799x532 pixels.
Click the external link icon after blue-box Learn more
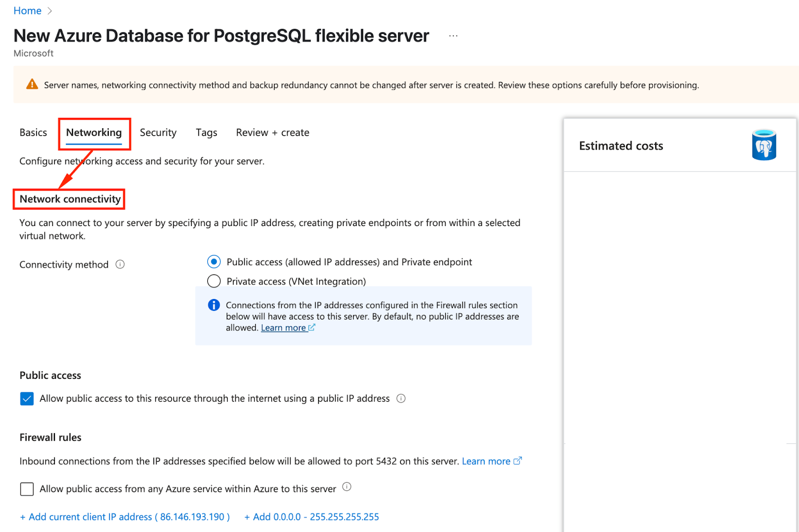click(x=312, y=327)
